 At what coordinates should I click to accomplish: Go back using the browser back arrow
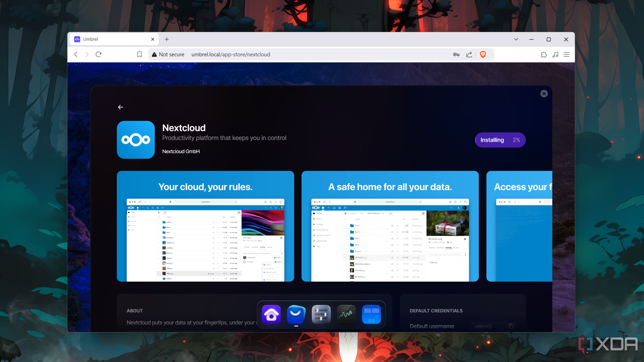point(76,54)
